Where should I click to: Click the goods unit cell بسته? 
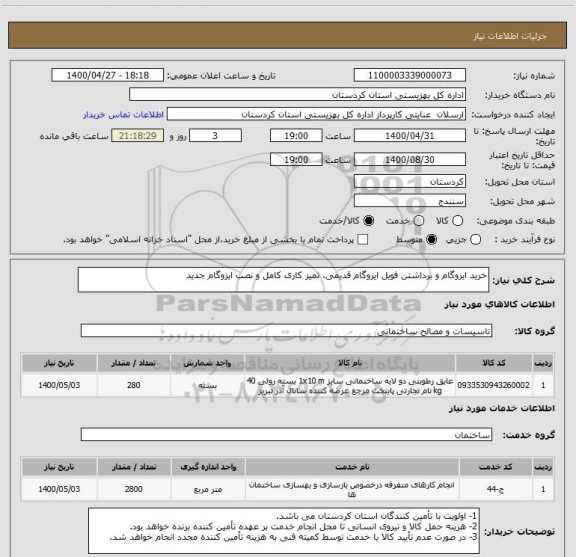tap(208, 385)
